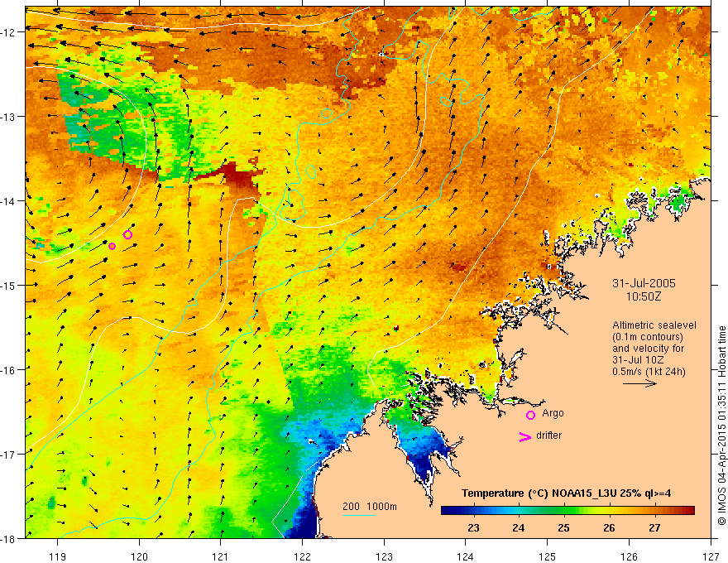Click the '-14' latitude axis label

pyautogui.click(x=9, y=201)
